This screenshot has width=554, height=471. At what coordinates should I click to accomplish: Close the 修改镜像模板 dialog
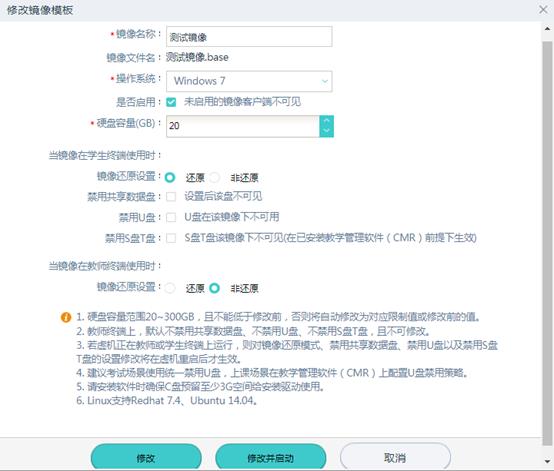543,10
